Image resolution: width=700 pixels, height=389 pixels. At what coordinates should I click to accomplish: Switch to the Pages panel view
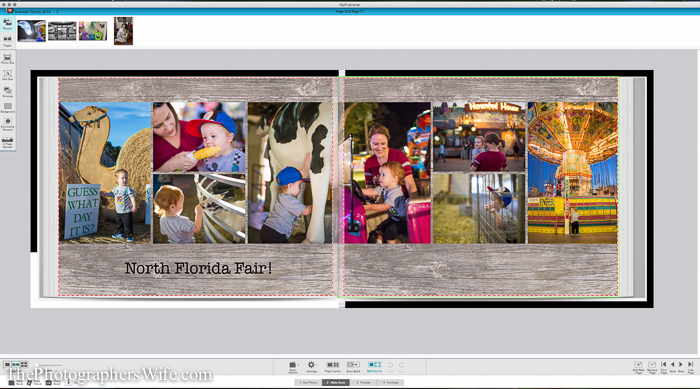(x=8, y=41)
